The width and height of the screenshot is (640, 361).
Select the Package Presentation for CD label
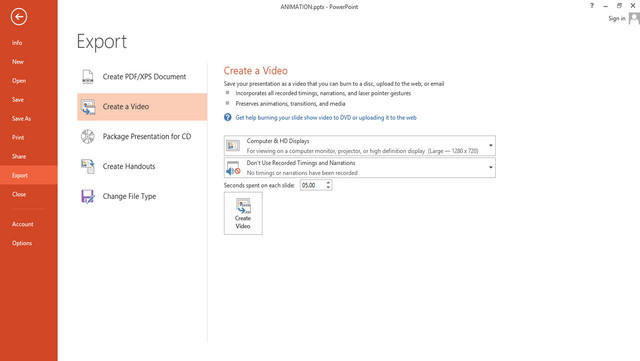pos(147,136)
